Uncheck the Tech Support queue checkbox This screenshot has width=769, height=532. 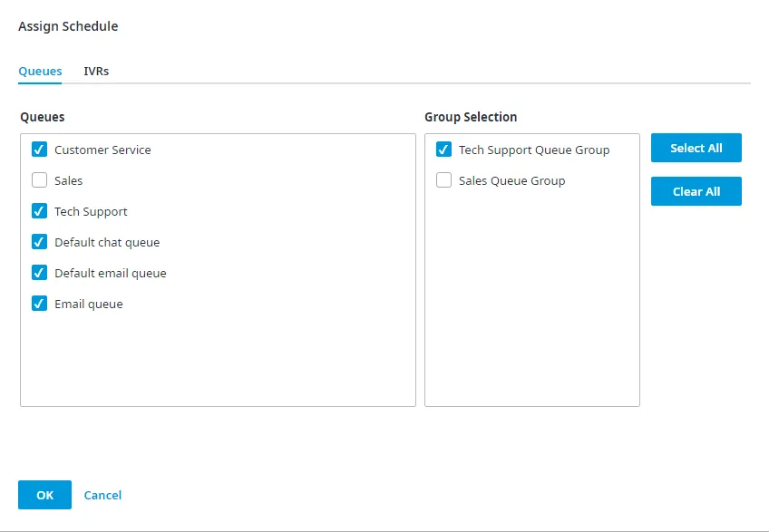39,211
